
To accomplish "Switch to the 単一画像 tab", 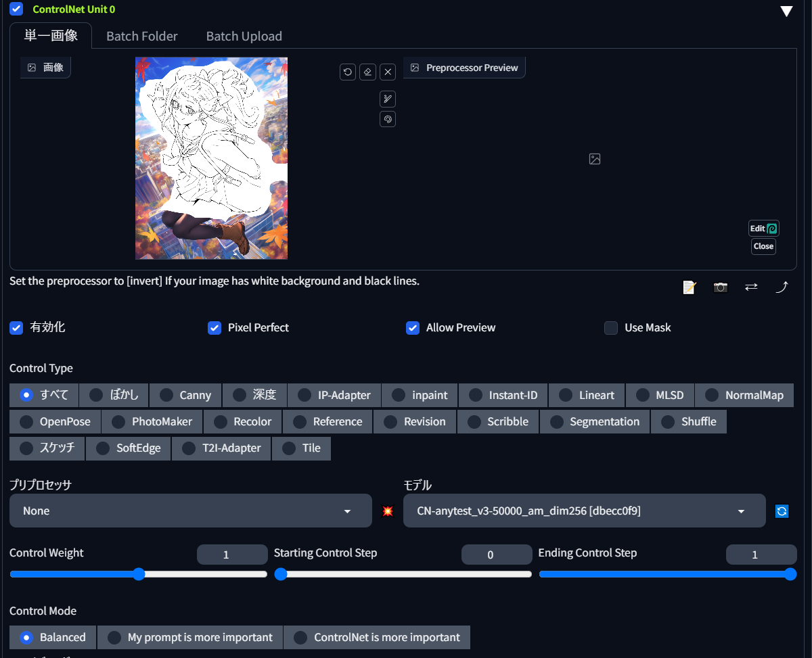I will pos(51,36).
